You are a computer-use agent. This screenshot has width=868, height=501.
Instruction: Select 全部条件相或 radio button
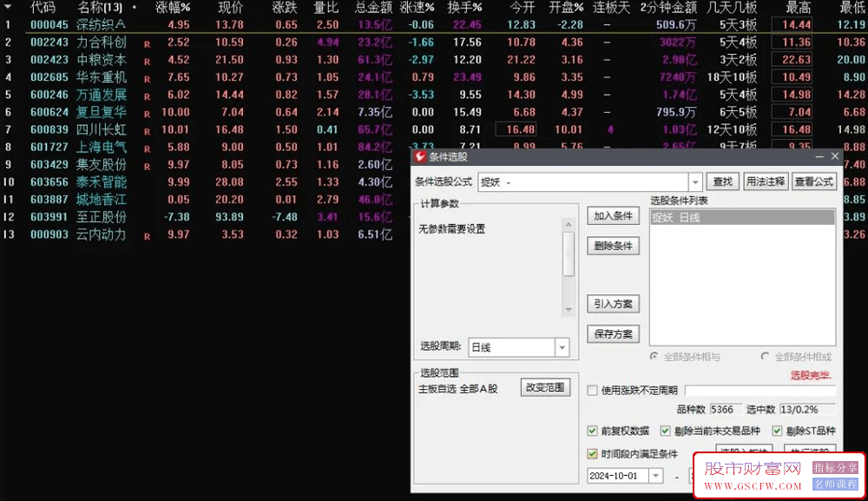click(765, 357)
